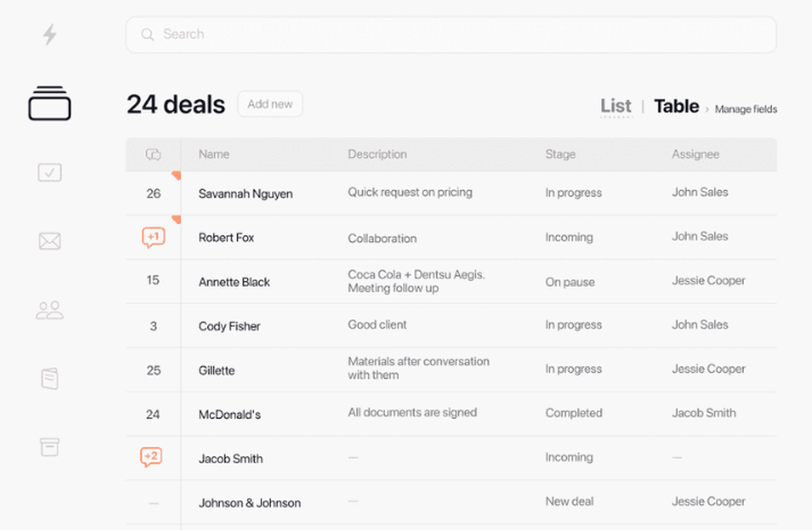The height and width of the screenshot is (530, 812).
Task: Open Manage fields link
Action: 745,110
